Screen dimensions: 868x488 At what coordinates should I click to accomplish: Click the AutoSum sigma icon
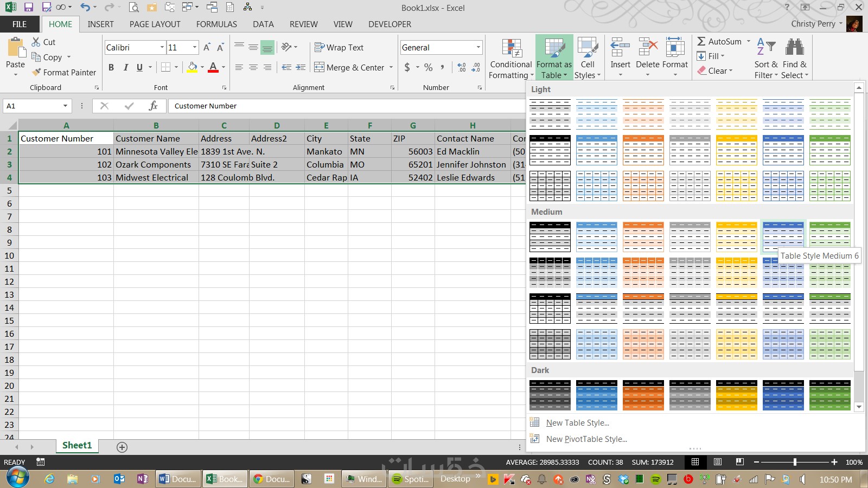701,41
